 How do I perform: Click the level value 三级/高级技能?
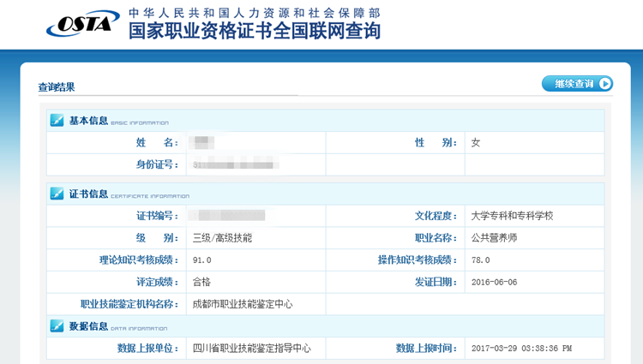222,238
